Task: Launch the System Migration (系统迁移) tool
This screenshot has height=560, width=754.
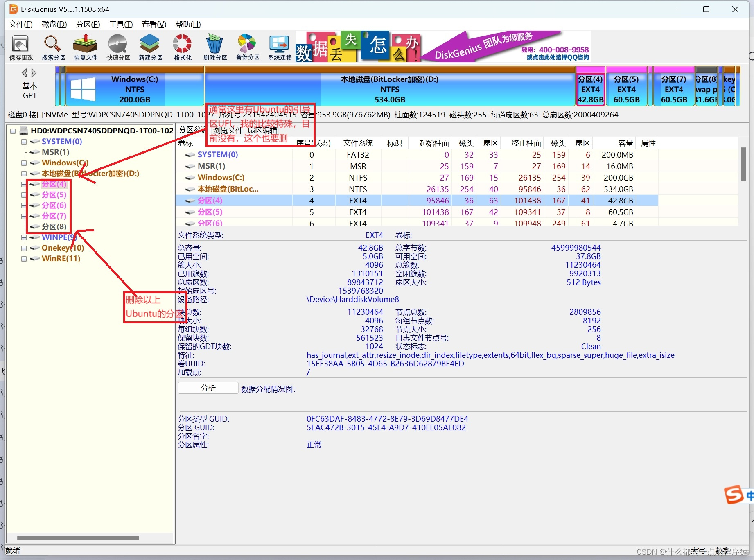Action: [x=280, y=47]
